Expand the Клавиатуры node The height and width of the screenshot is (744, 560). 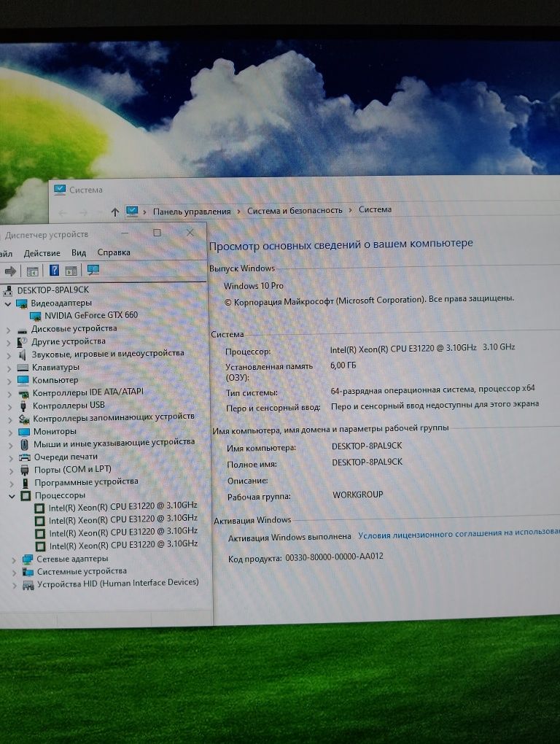pyautogui.click(x=9, y=368)
